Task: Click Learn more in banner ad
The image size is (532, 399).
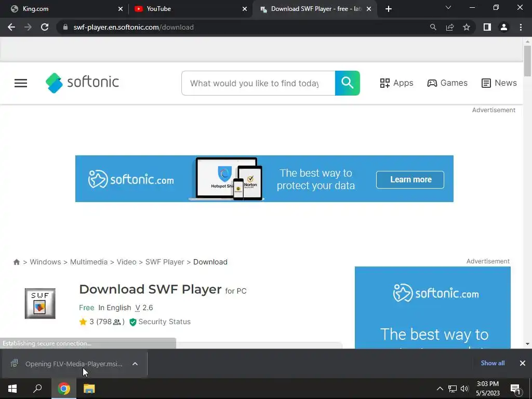Action: [x=410, y=179]
